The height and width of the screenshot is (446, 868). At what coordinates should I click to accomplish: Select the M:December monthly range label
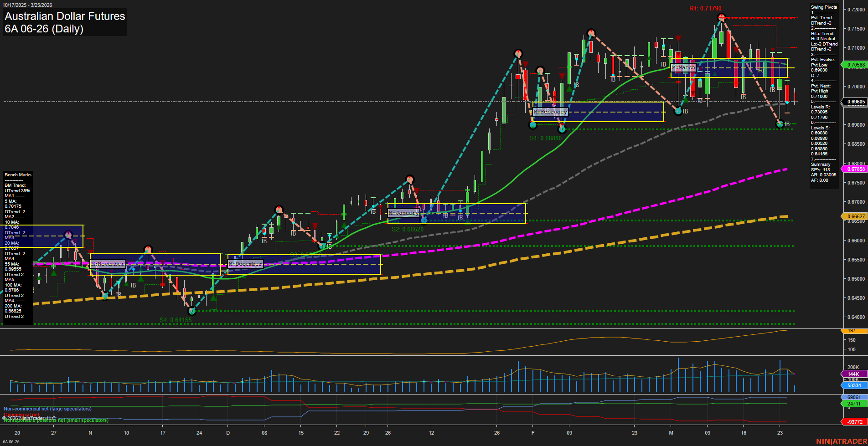245,264
